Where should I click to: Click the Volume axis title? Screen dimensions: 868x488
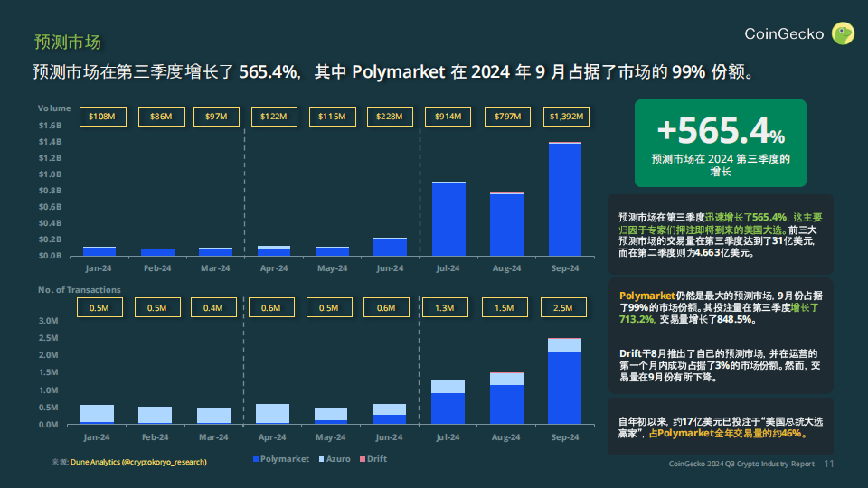(x=54, y=108)
